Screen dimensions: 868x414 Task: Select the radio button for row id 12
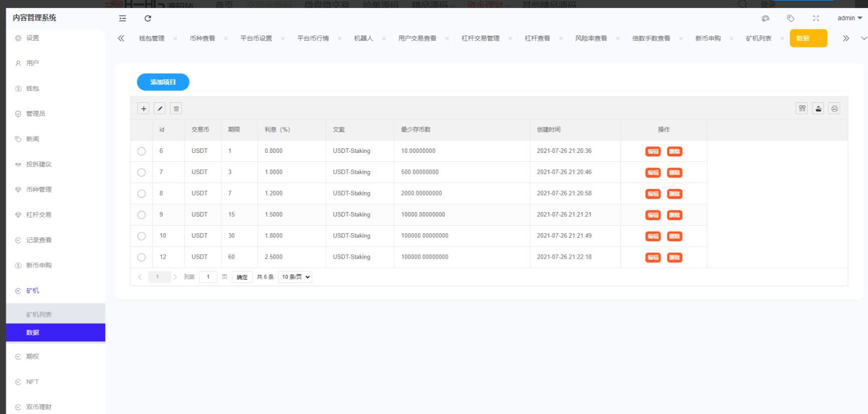pos(141,257)
